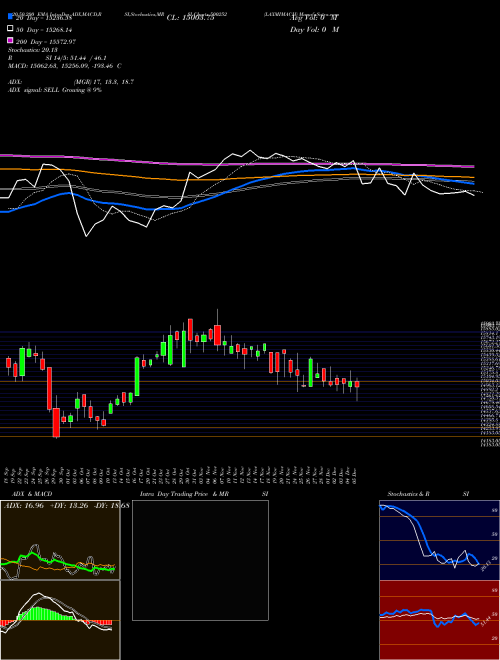Open the ADX indicator chart panel
This screenshot has height=660, width=500.
[x=60, y=540]
